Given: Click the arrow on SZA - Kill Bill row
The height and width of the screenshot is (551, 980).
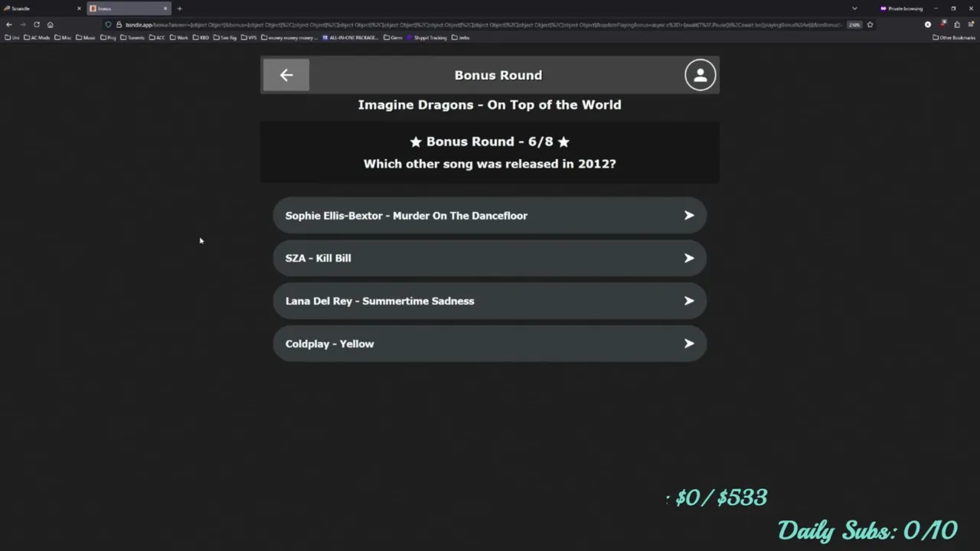Looking at the screenshot, I should 689,259.
